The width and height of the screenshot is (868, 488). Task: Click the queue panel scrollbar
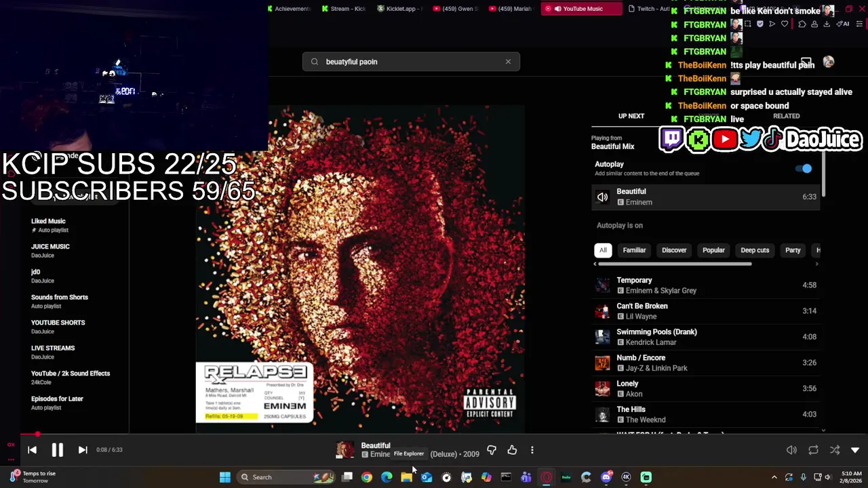824,174
